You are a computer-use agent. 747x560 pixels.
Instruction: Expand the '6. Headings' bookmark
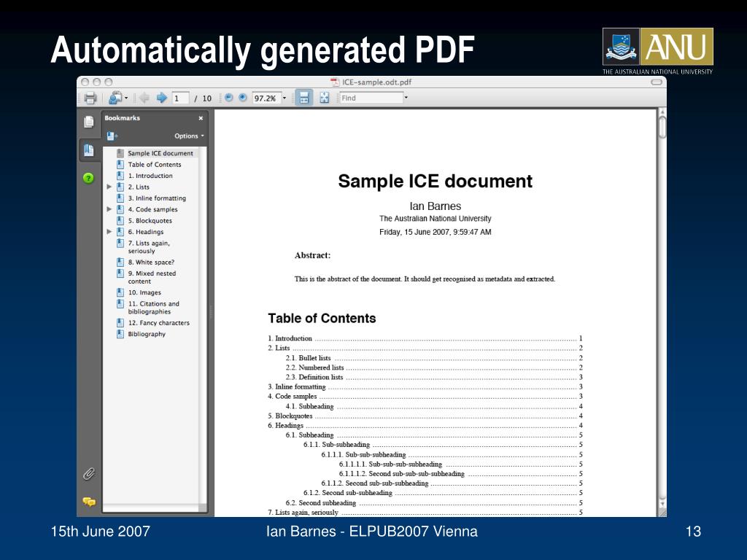tap(109, 232)
